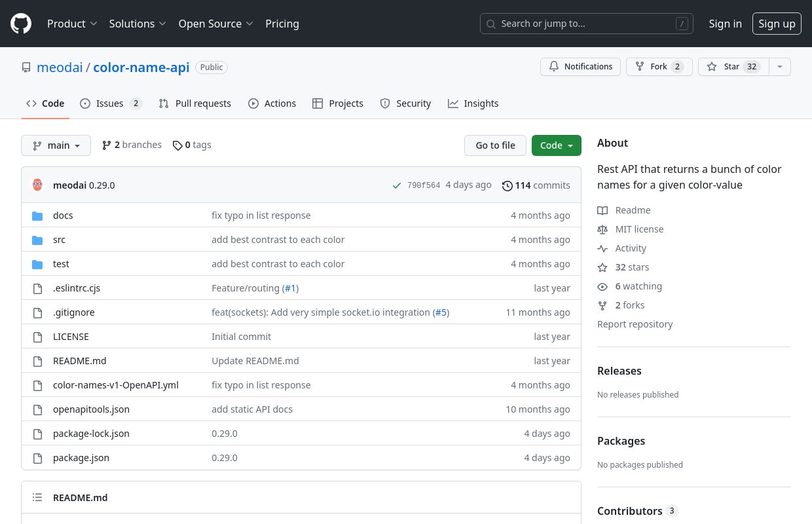Click pull request #1 link
812x524 pixels.
coord(290,288)
